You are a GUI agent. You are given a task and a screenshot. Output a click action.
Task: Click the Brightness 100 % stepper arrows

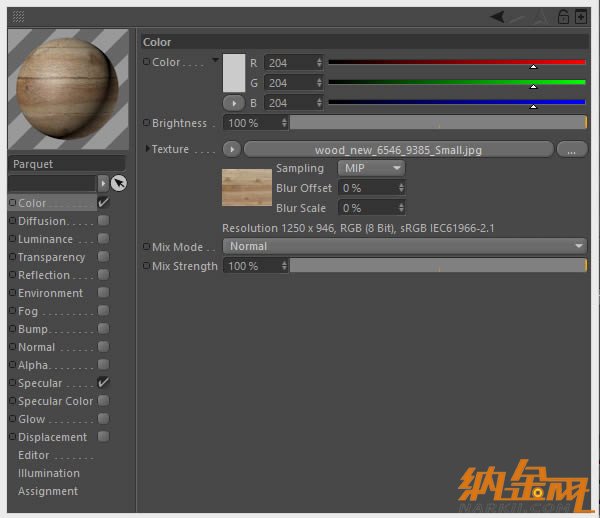(x=284, y=123)
